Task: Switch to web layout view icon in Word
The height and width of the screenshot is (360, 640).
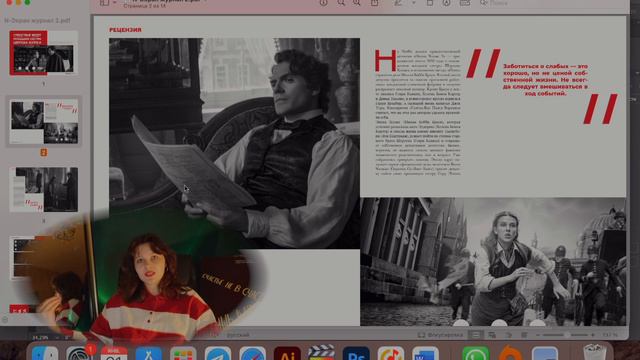Action: tap(492, 335)
